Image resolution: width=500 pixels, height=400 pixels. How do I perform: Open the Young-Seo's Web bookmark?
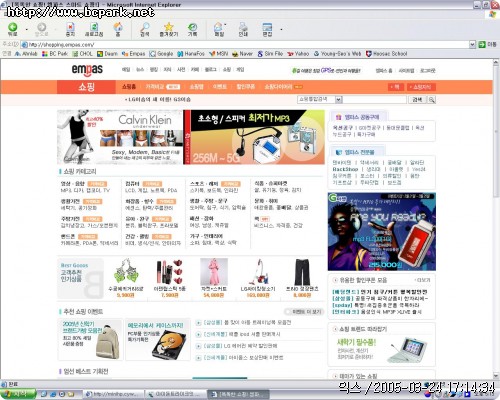point(337,54)
